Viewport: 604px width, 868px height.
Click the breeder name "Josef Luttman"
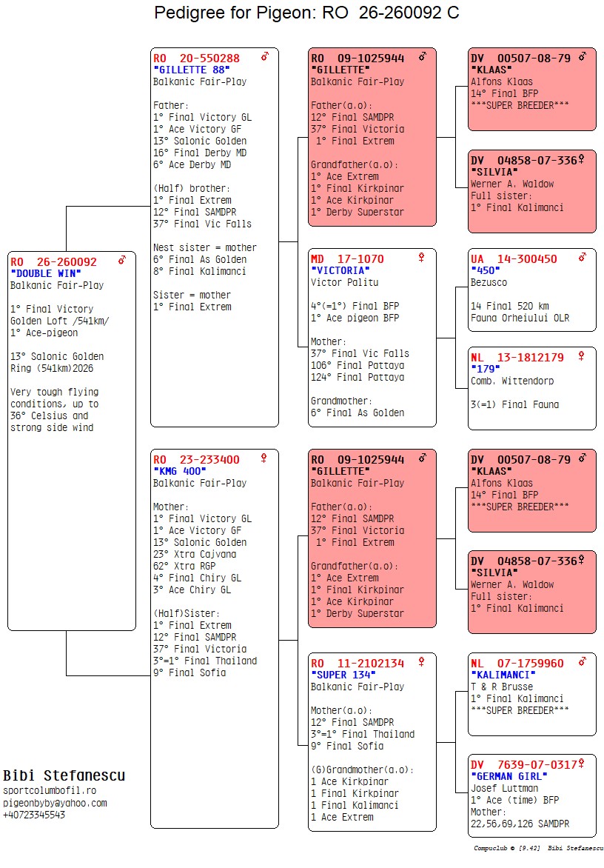pyautogui.click(x=504, y=788)
